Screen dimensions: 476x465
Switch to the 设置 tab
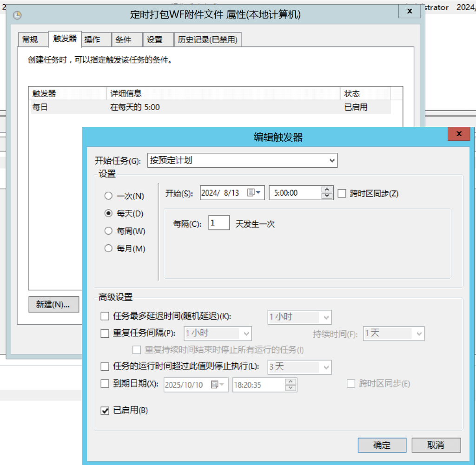click(158, 39)
